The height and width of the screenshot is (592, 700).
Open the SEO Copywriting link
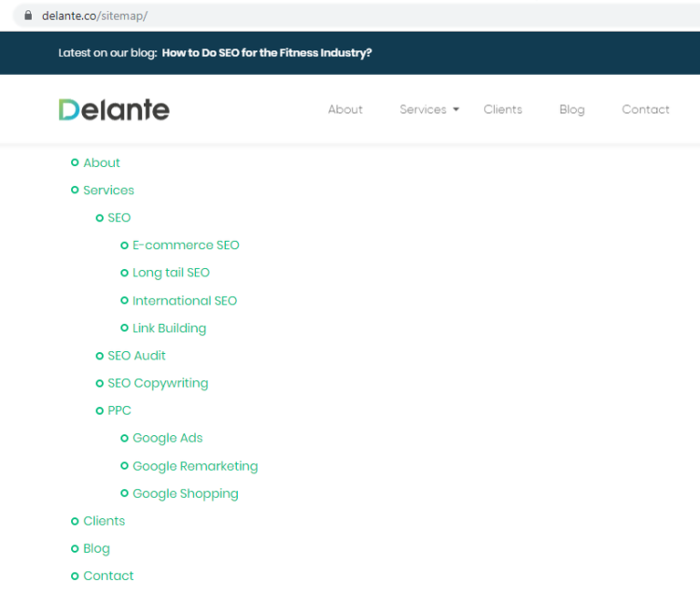tap(158, 384)
